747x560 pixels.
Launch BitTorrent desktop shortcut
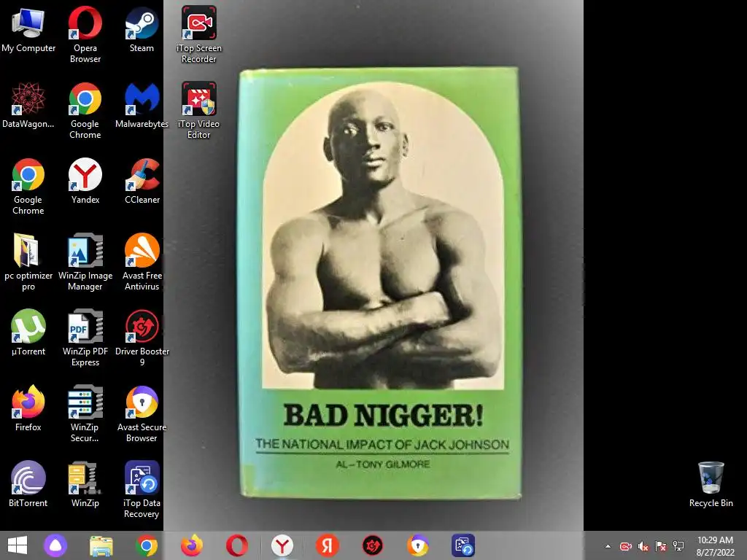[28, 484]
